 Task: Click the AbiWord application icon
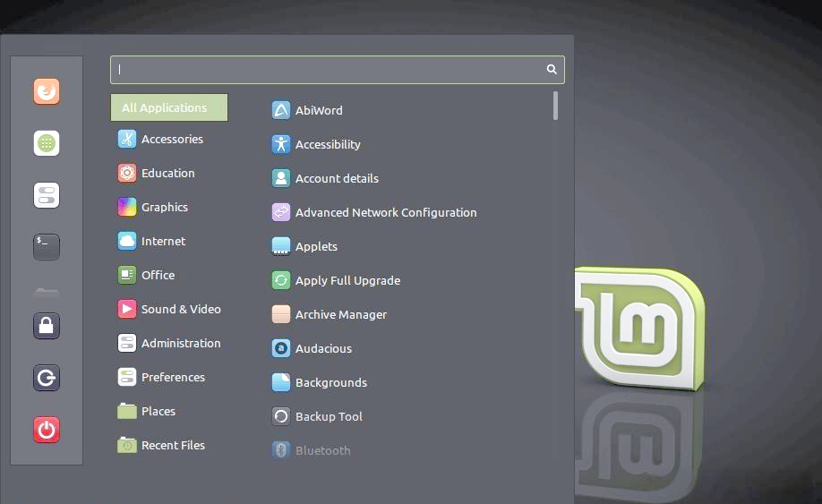point(281,110)
